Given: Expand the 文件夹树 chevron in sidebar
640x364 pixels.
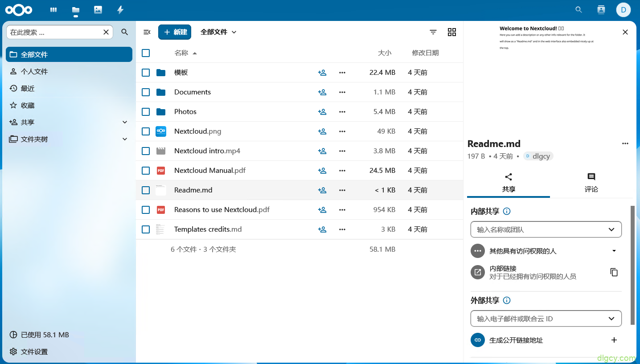Looking at the screenshot, I should click(125, 139).
